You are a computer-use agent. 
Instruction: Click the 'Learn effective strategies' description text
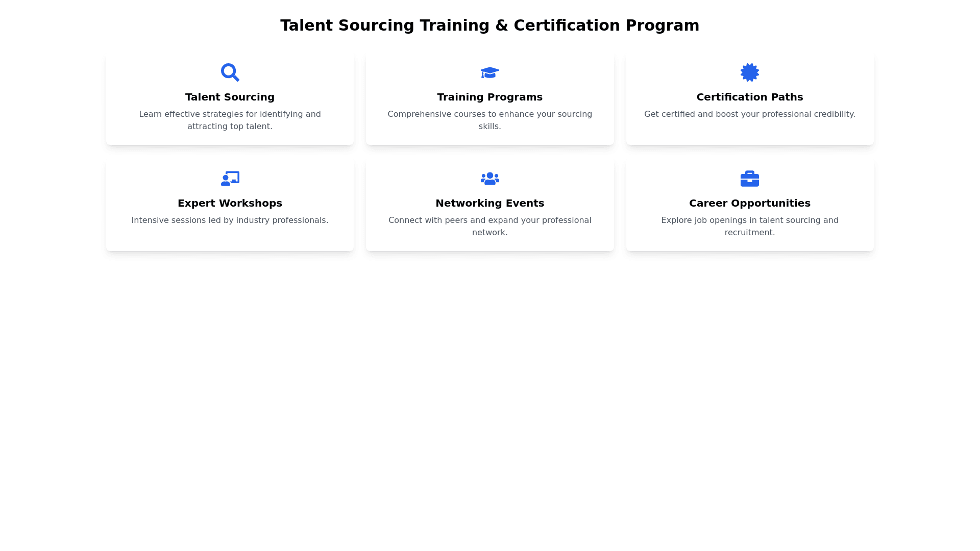click(x=230, y=120)
